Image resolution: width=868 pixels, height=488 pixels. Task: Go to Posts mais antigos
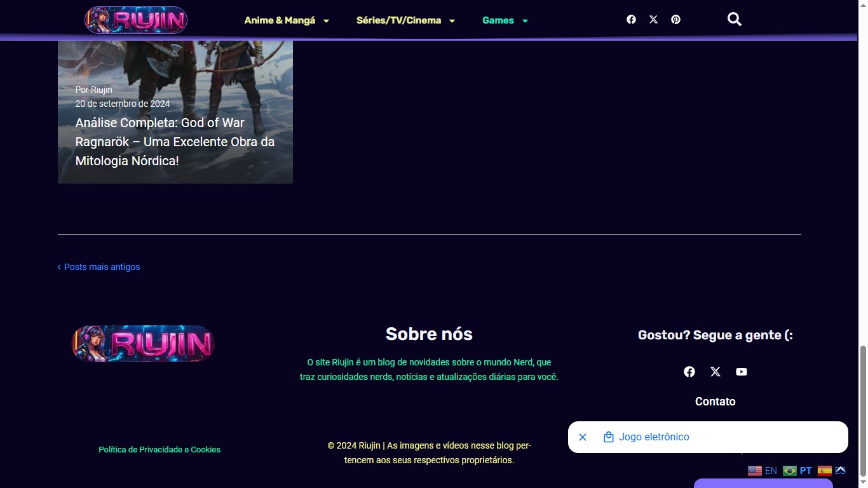click(x=102, y=267)
